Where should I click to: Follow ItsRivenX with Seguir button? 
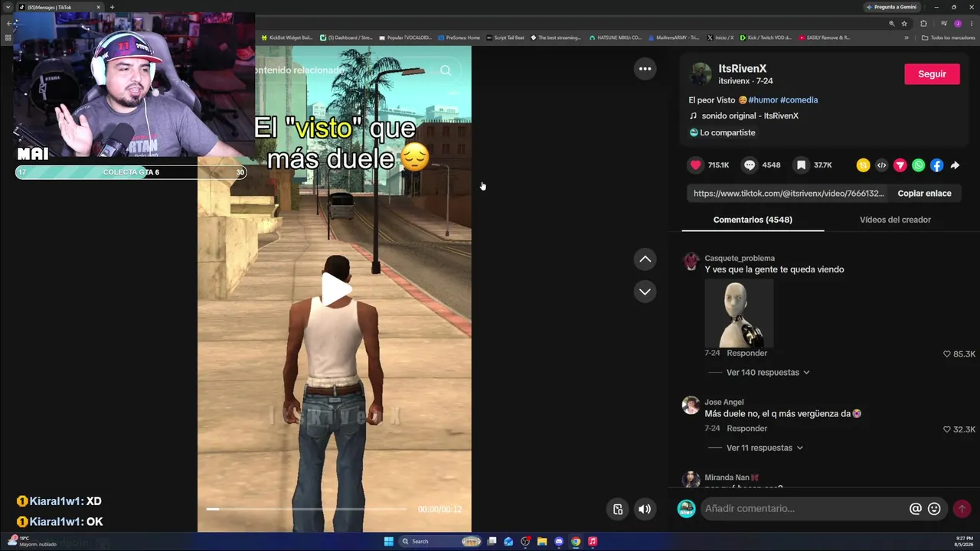[x=932, y=74]
